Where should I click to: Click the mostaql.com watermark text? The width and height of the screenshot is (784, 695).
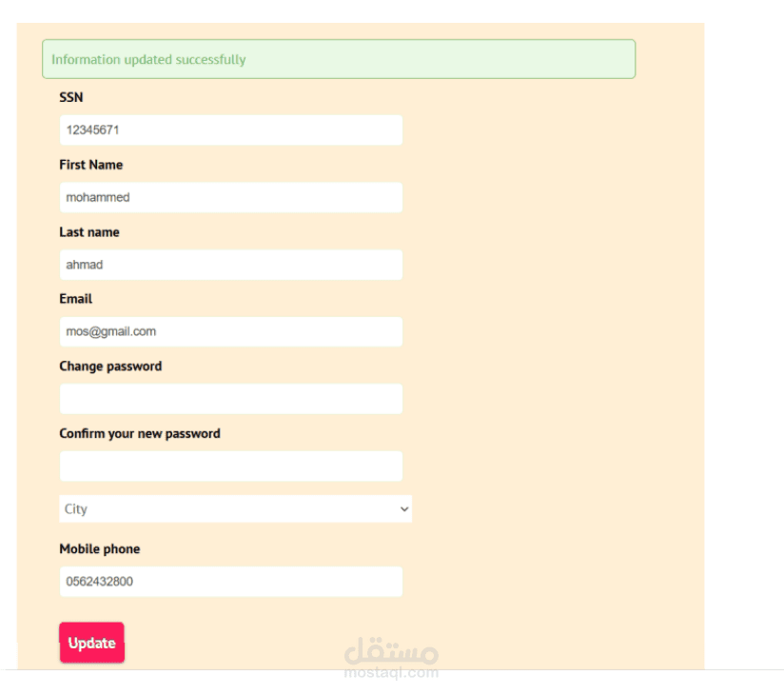click(391, 673)
